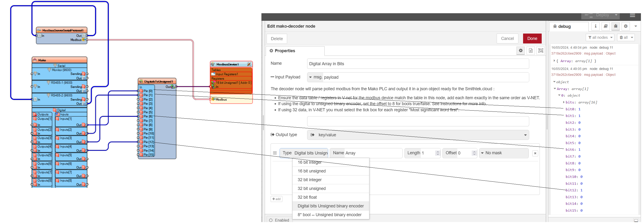Open the node description document icon
Viewport: 644px width, 223px height.
531,51
